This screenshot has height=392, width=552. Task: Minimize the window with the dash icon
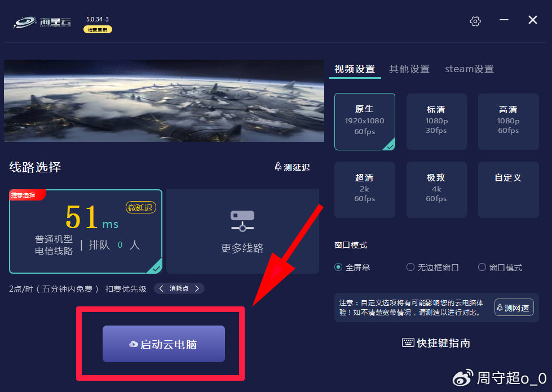pyautogui.click(x=504, y=20)
